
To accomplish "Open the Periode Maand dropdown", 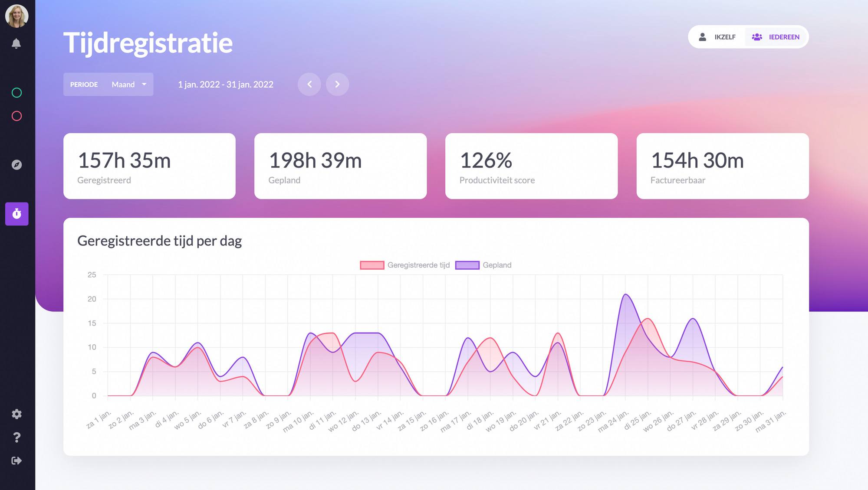I will (x=108, y=85).
